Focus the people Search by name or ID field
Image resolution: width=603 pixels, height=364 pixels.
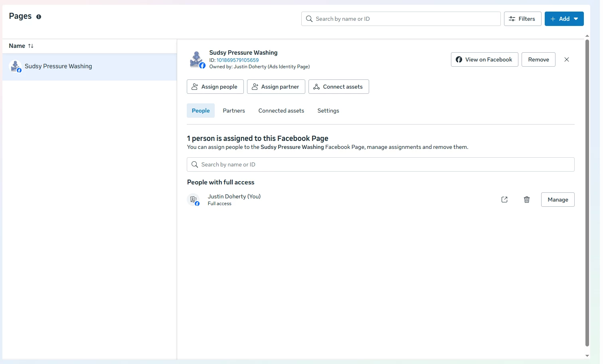point(380,164)
